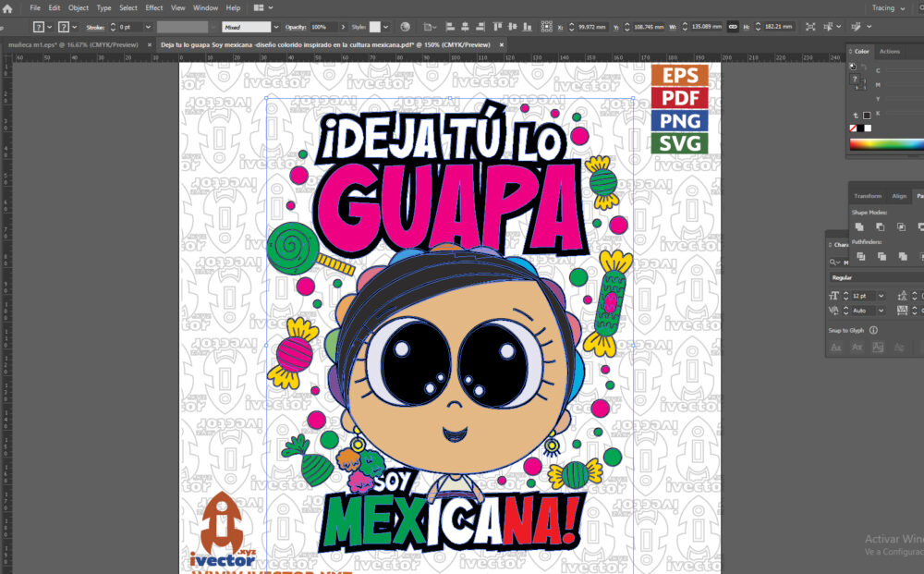Click the Recolor Artwork globe icon
Screen dimensions: 924x574
click(405, 27)
